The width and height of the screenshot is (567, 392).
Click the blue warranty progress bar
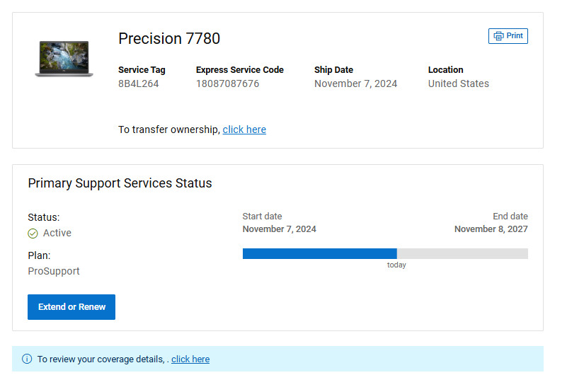click(320, 253)
